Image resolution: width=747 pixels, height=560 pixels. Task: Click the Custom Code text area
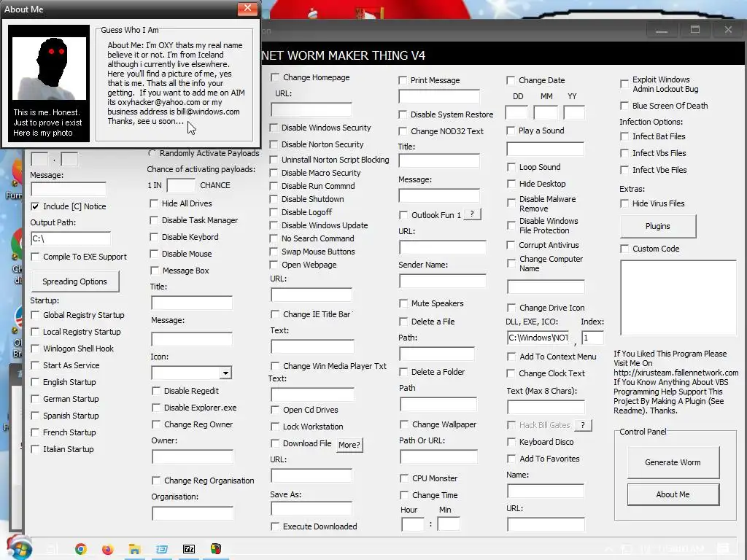click(x=678, y=297)
